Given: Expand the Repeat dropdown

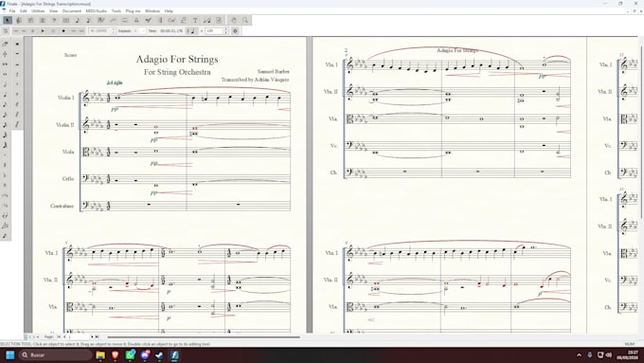Looking at the screenshot, I should pos(143,31).
